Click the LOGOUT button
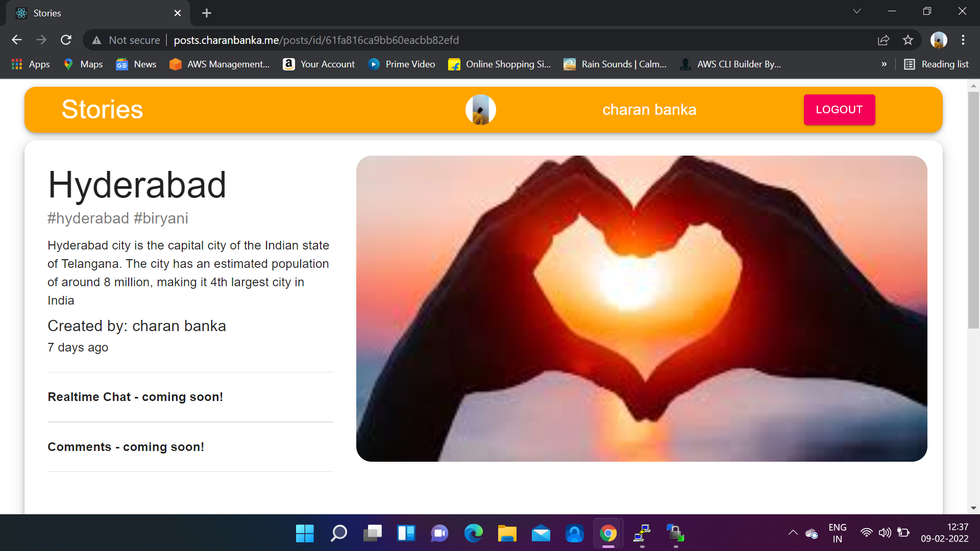Screen dimensions: 980x551 (839, 110)
